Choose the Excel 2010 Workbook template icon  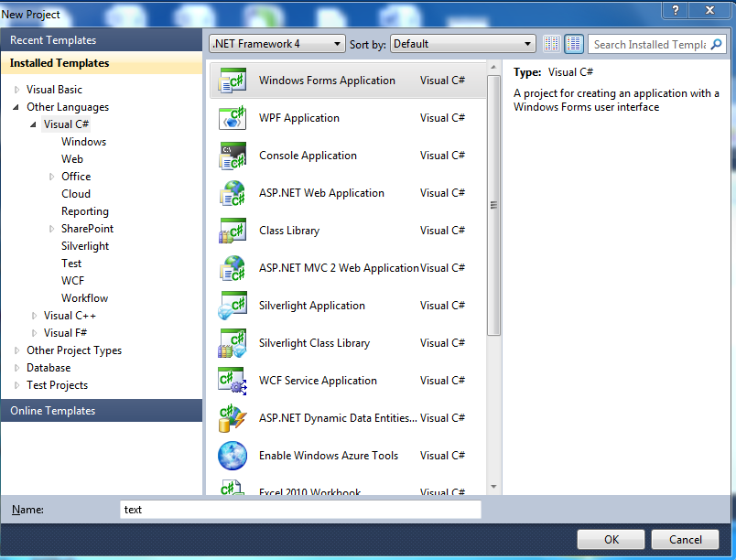[233, 487]
